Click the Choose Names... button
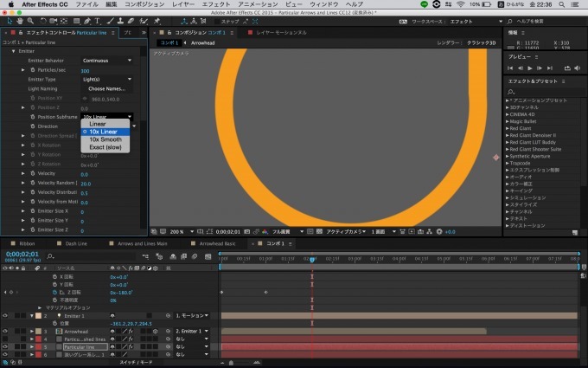The width and height of the screenshot is (588, 368). click(x=107, y=88)
